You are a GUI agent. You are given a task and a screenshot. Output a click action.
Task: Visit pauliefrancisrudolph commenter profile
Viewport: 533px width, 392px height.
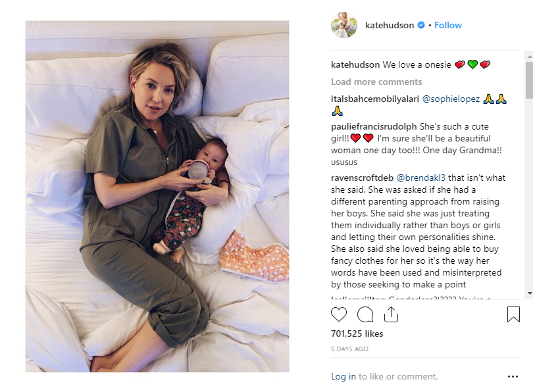374,127
